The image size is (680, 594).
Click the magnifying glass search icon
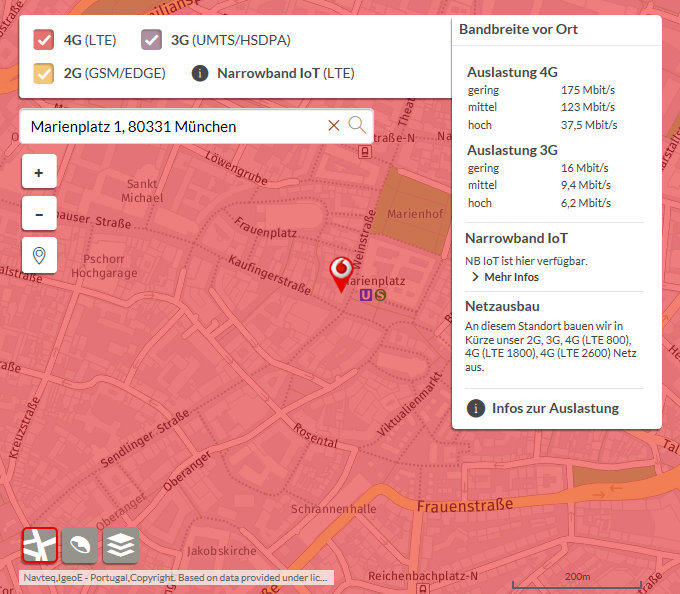(357, 125)
